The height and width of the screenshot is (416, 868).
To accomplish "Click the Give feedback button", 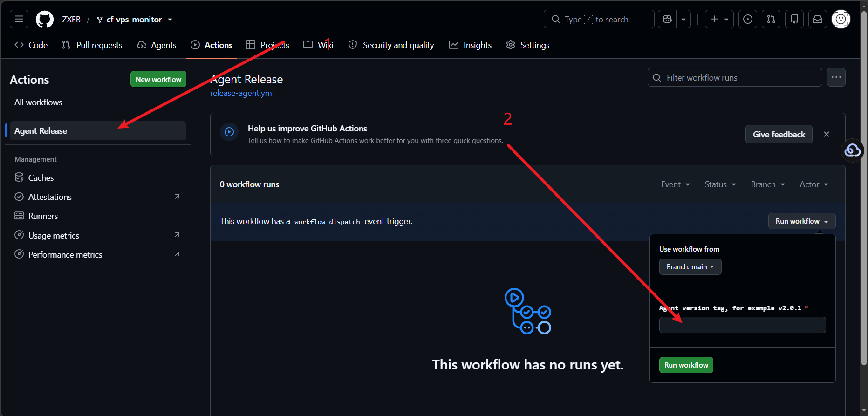I will pos(779,134).
